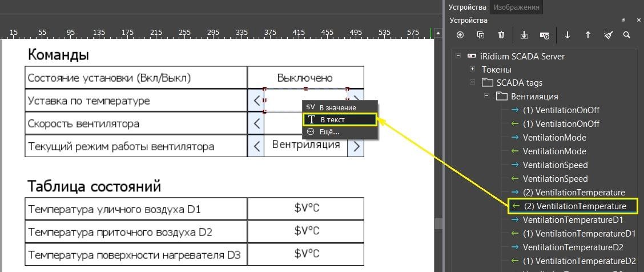The width and height of the screenshot is (644, 272).
Task: Click the cleanup broom icon
Action: coord(608,35)
